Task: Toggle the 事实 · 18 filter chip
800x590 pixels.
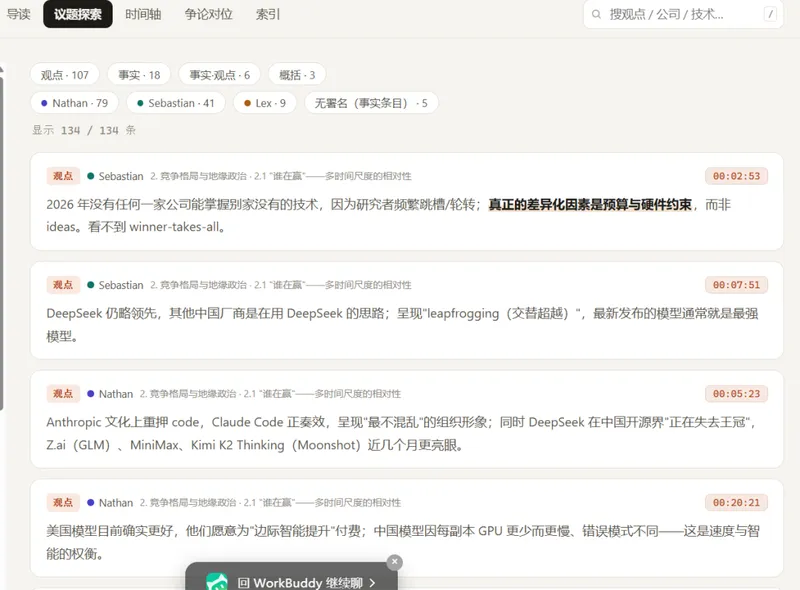Action: coord(139,75)
